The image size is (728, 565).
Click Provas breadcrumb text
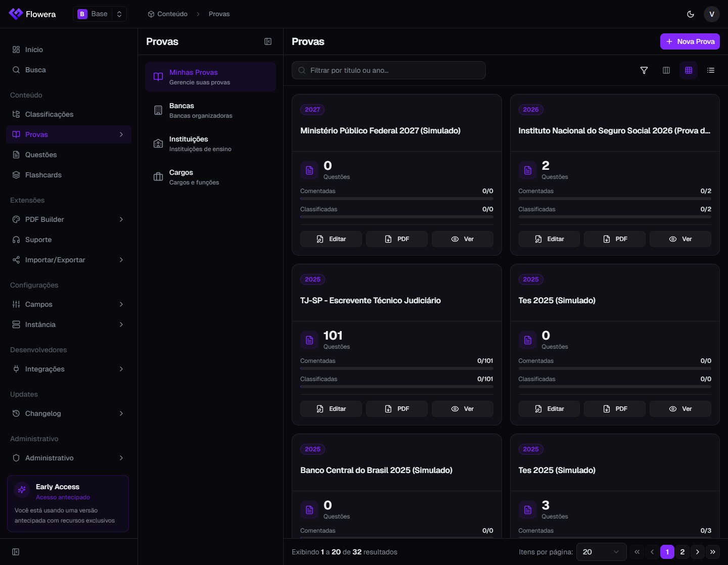[219, 14]
